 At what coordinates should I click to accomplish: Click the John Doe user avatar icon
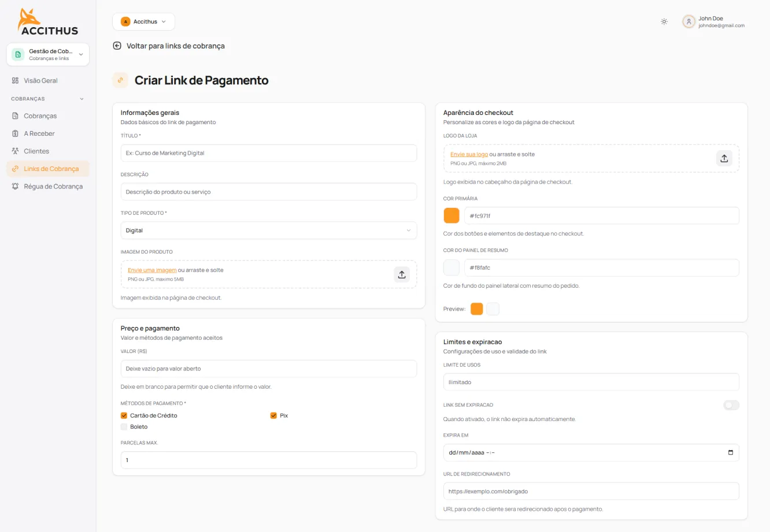click(688, 22)
